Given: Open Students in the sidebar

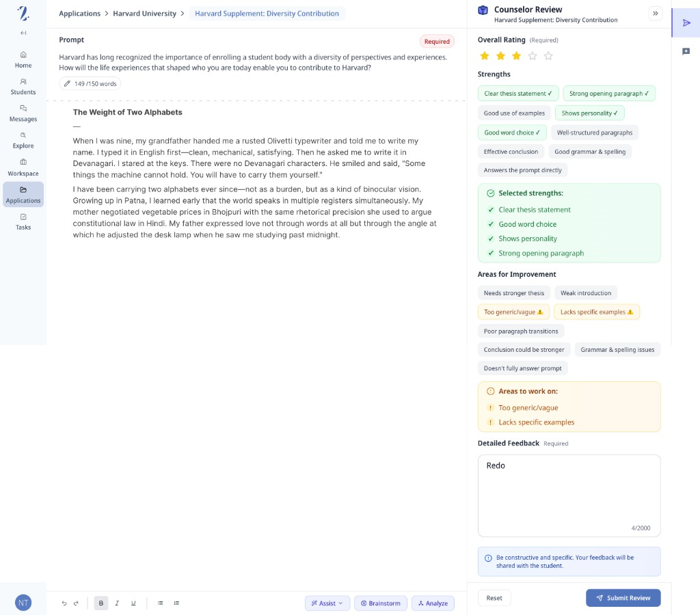Looking at the screenshot, I should 23,87.
